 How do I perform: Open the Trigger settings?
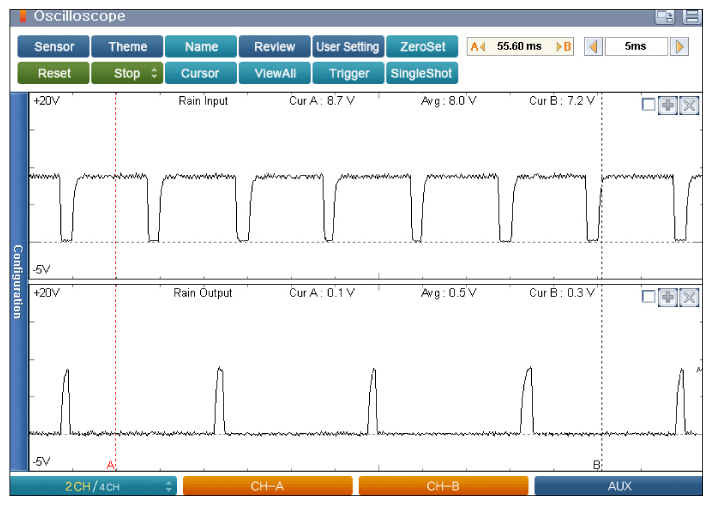pos(348,73)
